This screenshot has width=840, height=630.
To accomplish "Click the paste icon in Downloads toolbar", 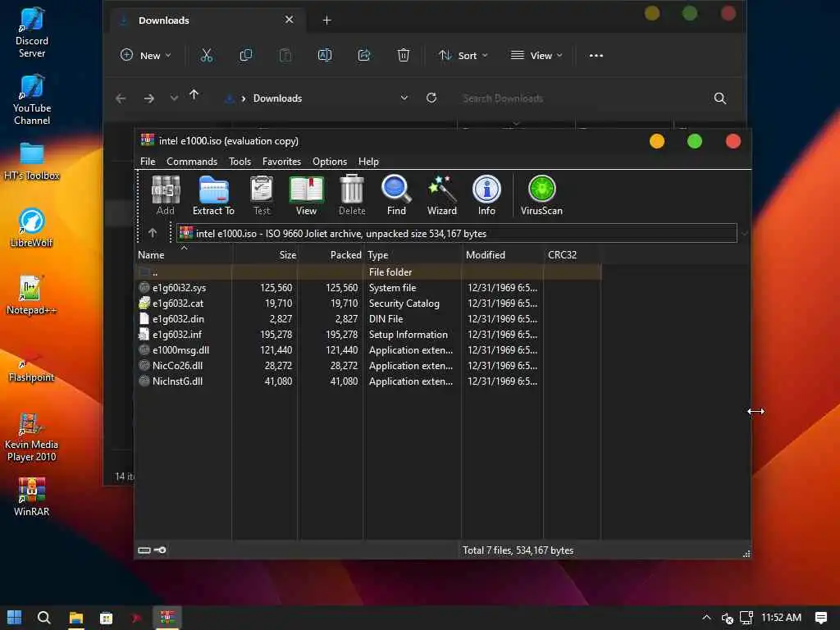I will tap(285, 55).
